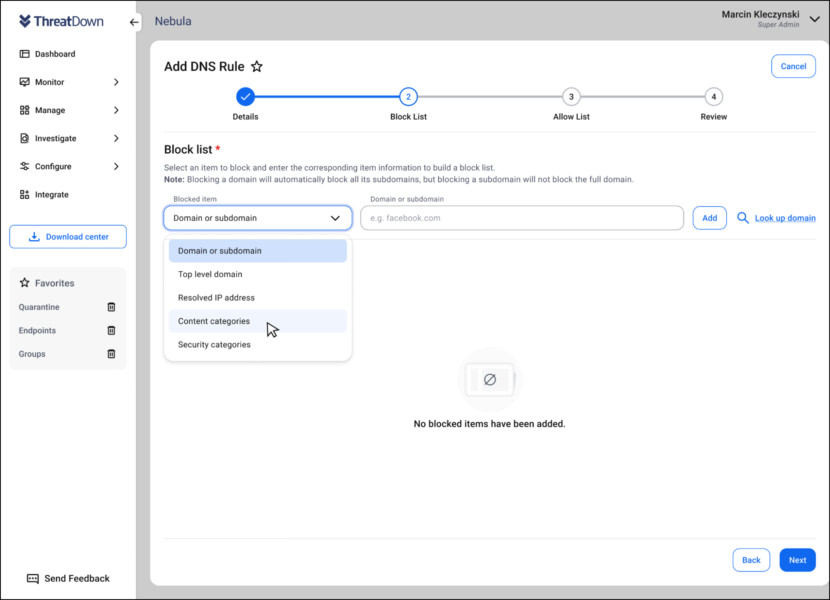This screenshot has width=830, height=600.
Task: Click the Look up domain link
Action: [784, 217]
